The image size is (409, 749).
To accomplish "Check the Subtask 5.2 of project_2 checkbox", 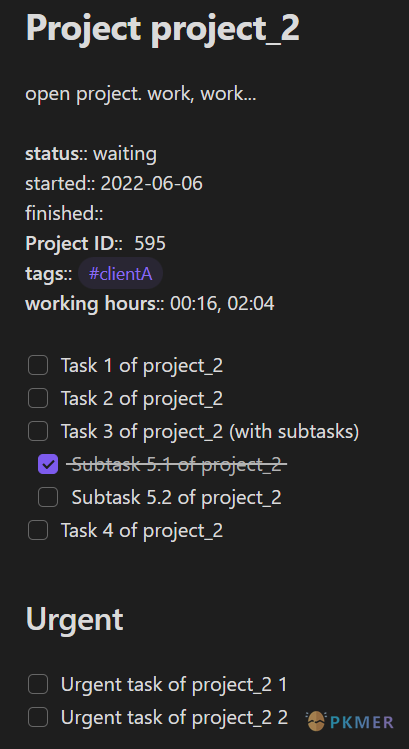I will point(48,497).
